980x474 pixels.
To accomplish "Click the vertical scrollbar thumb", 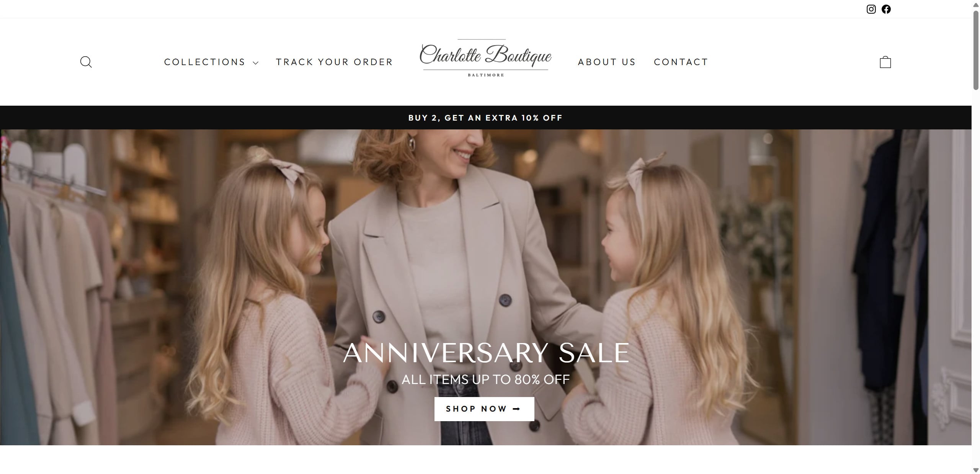I will click(976, 50).
